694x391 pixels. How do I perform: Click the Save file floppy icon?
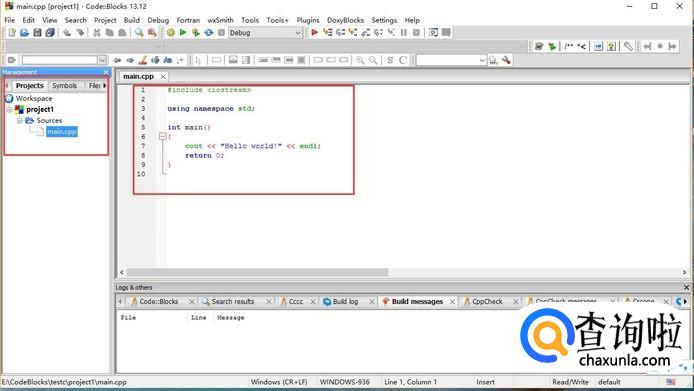click(x=37, y=32)
